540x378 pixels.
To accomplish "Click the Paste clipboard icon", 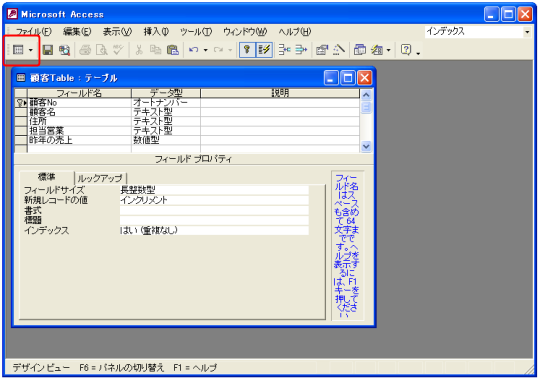I will pos(172,50).
